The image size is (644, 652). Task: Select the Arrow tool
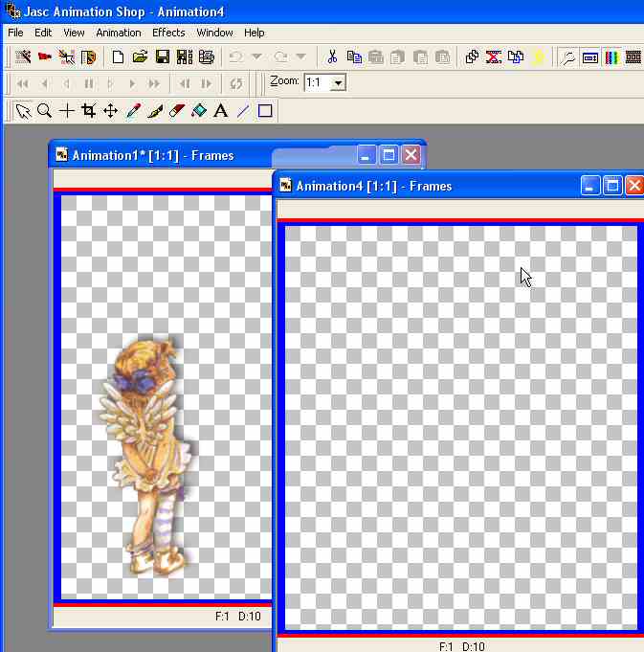[23, 111]
